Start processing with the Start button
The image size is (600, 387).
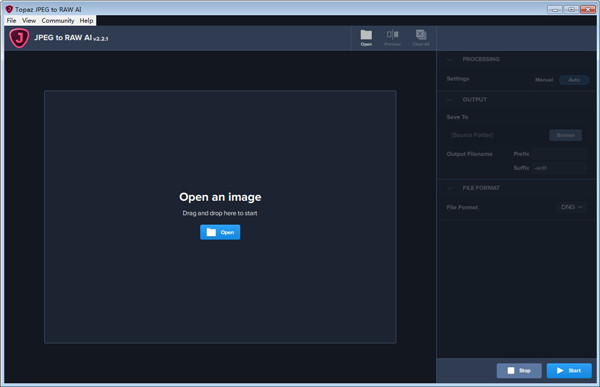569,371
